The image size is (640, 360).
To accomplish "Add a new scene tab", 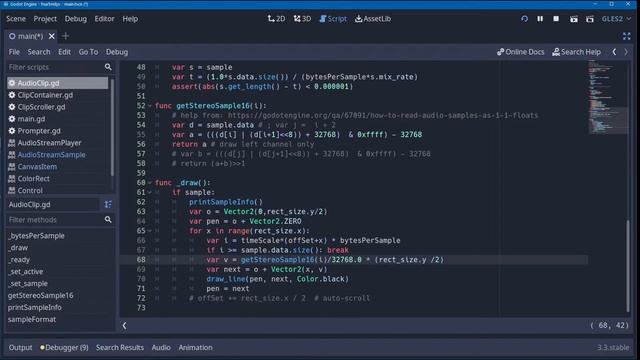I will pos(65,36).
